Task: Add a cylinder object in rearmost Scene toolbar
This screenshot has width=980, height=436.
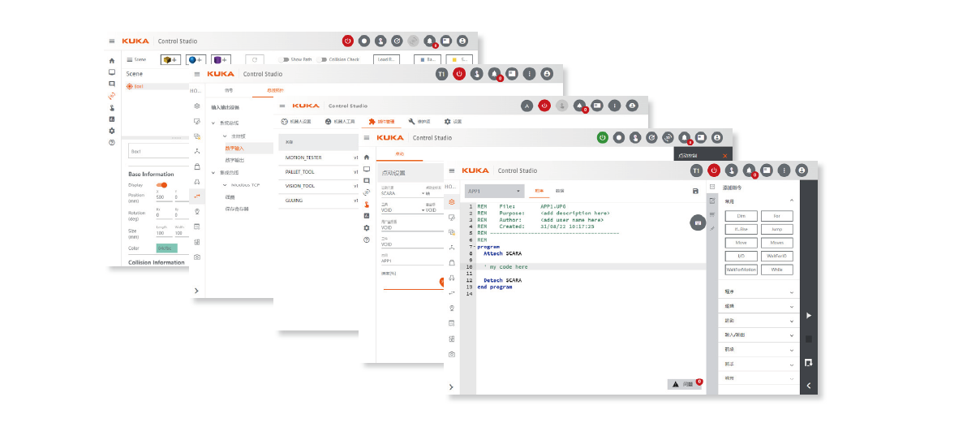Action: 221,59
